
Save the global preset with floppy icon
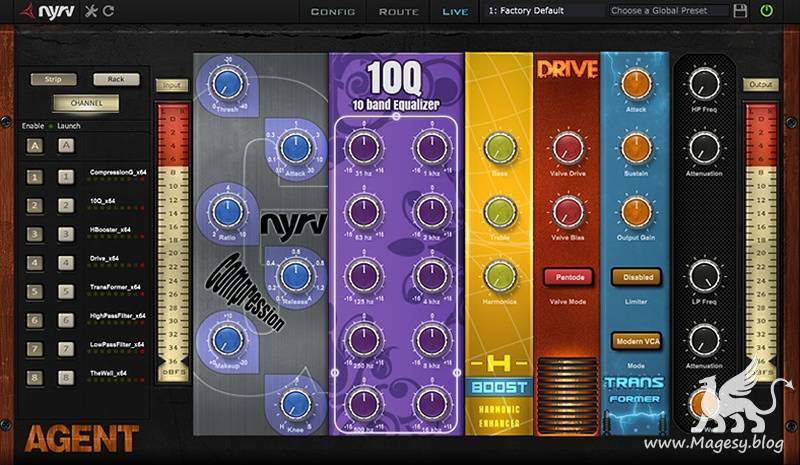tap(740, 11)
